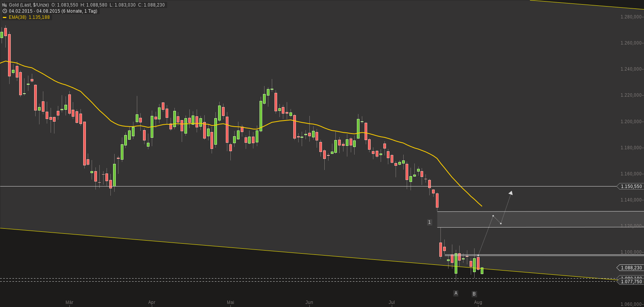Click the '1' zone marker label
The height and width of the screenshot is (307, 644).
click(429, 222)
